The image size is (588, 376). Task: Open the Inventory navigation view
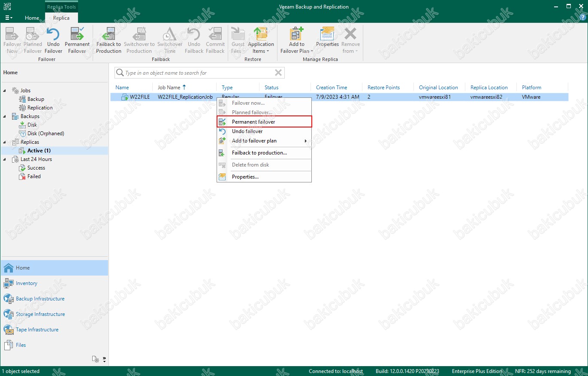[54, 283]
